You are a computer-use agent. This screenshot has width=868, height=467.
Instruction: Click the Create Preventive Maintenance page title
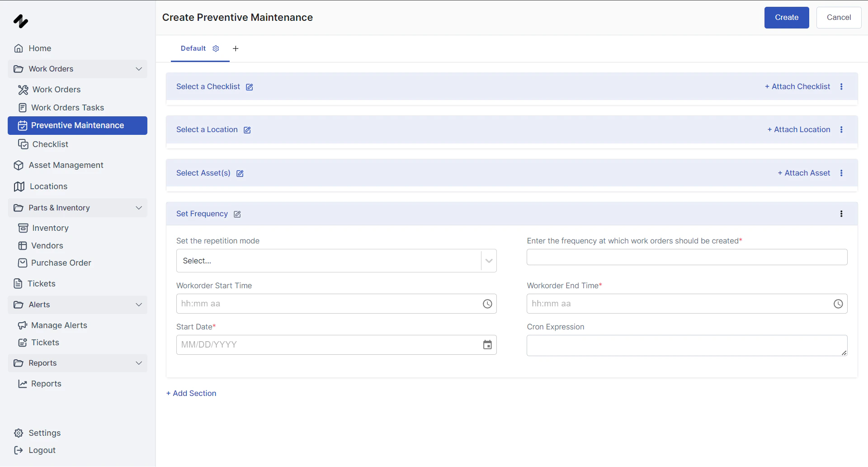[x=237, y=17]
